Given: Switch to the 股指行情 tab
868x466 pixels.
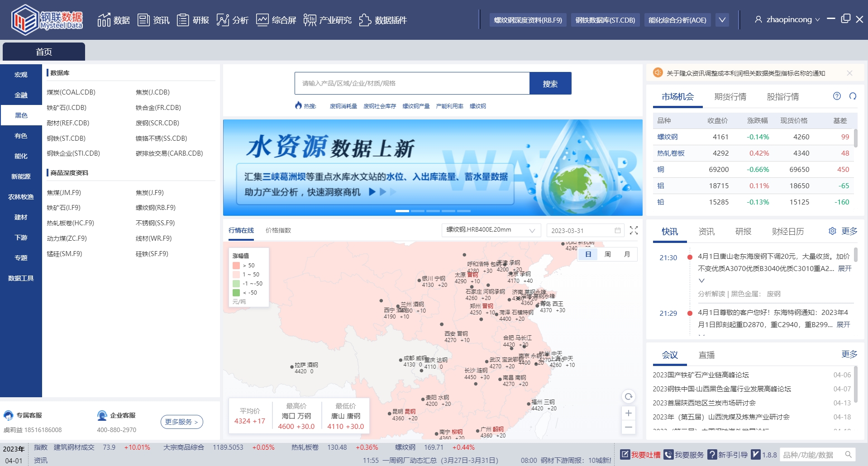Looking at the screenshot, I should pyautogui.click(x=782, y=96).
